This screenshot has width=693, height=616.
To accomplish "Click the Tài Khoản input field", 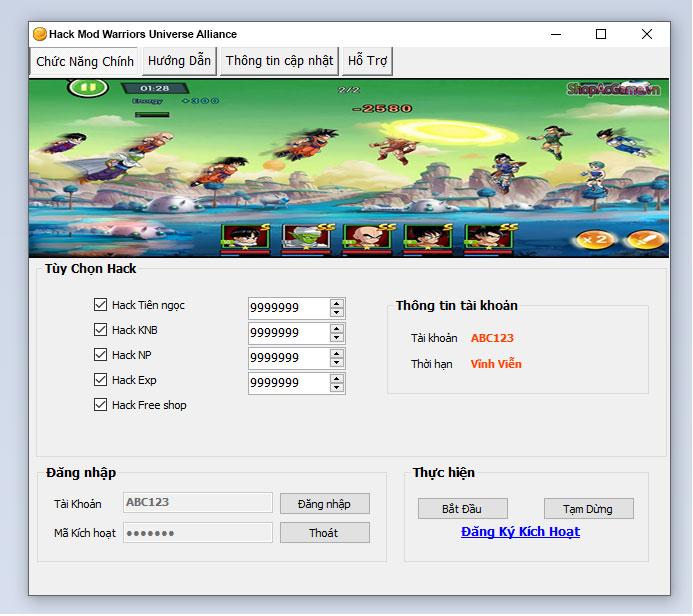I will (198, 502).
